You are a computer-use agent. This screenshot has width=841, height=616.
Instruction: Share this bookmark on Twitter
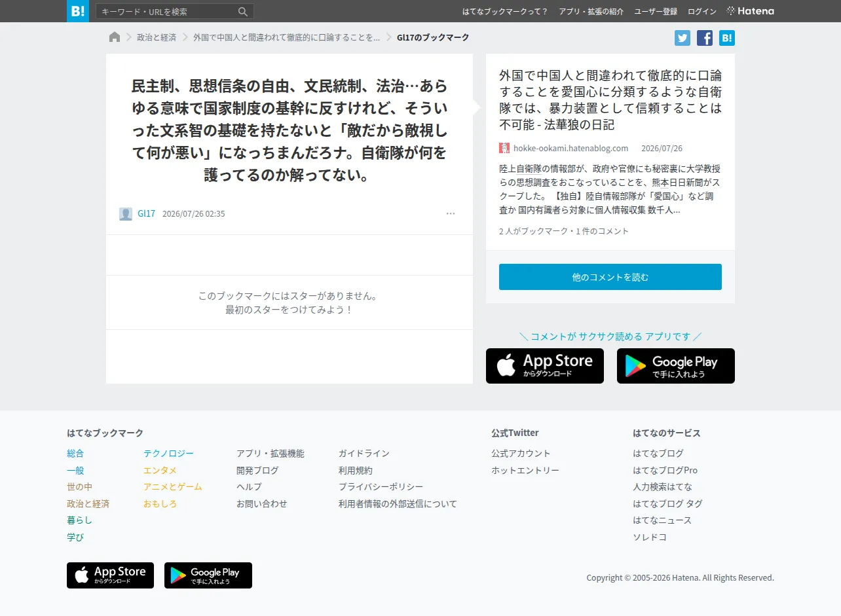682,38
